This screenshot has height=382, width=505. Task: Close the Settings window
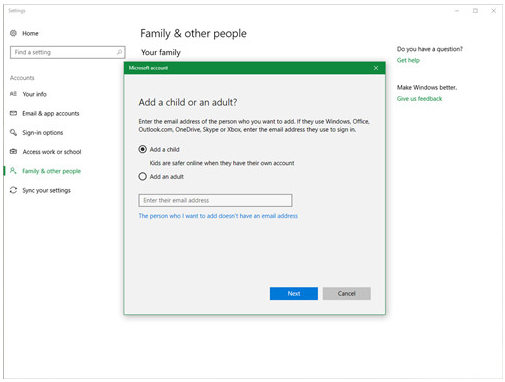pyautogui.click(x=494, y=11)
